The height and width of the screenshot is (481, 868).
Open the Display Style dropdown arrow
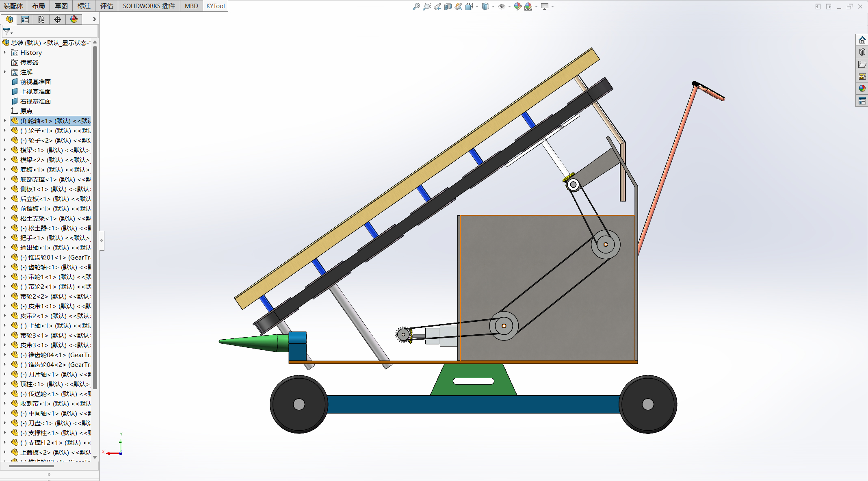(x=493, y=6)
